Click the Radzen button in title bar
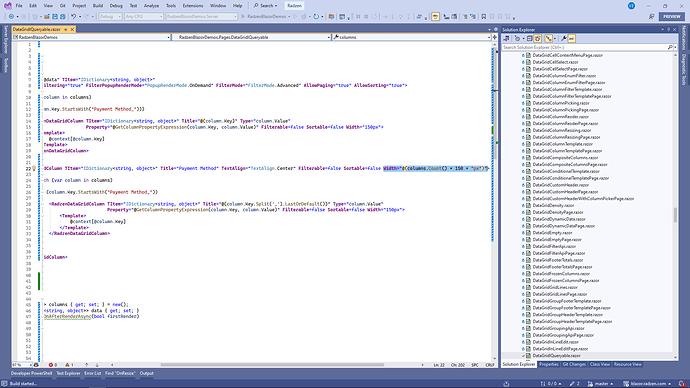 [x=294, y=6]
